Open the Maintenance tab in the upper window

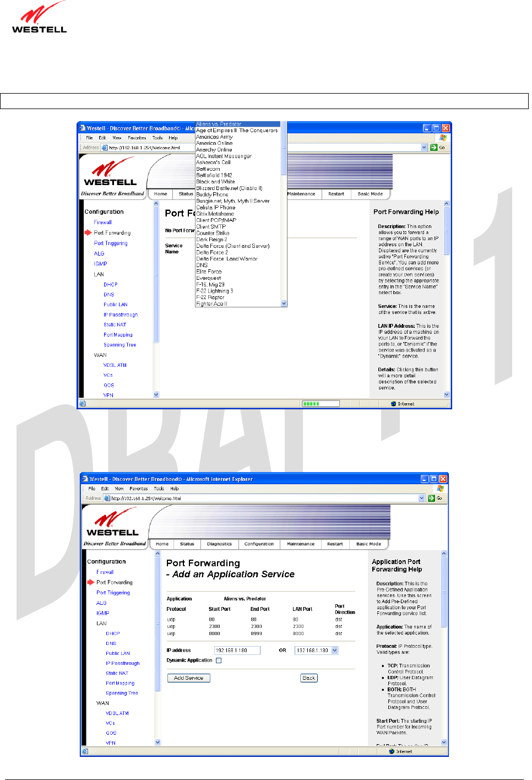click(x=301, y=194)
